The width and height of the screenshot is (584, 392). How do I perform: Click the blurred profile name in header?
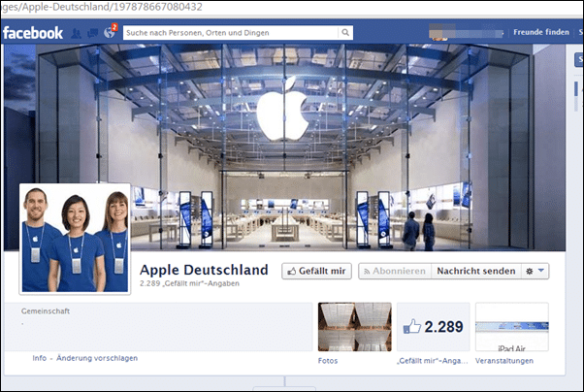466,32
